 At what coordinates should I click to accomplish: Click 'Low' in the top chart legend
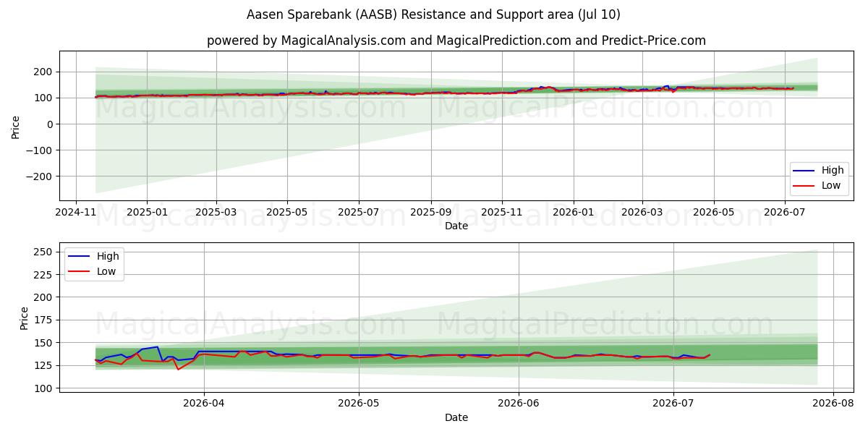(831, 185)
